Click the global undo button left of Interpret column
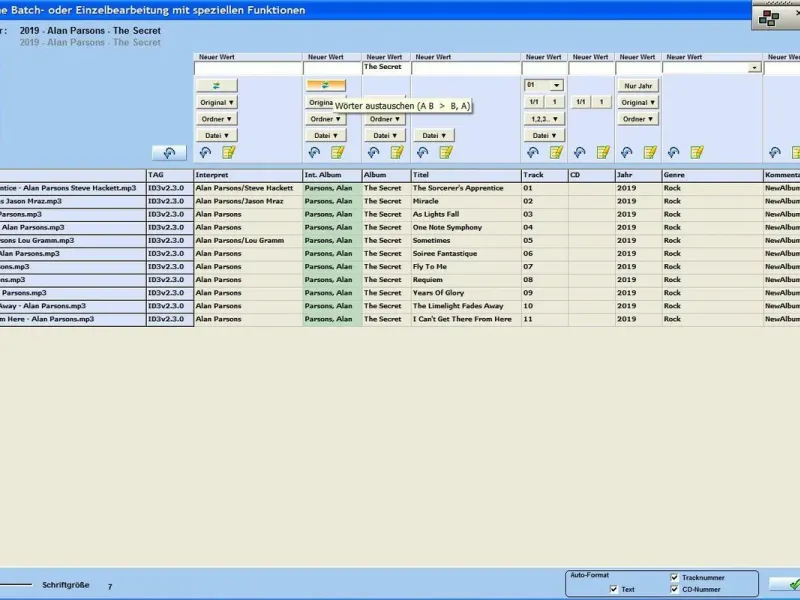The image size is (800, 600). click(169, 153)
